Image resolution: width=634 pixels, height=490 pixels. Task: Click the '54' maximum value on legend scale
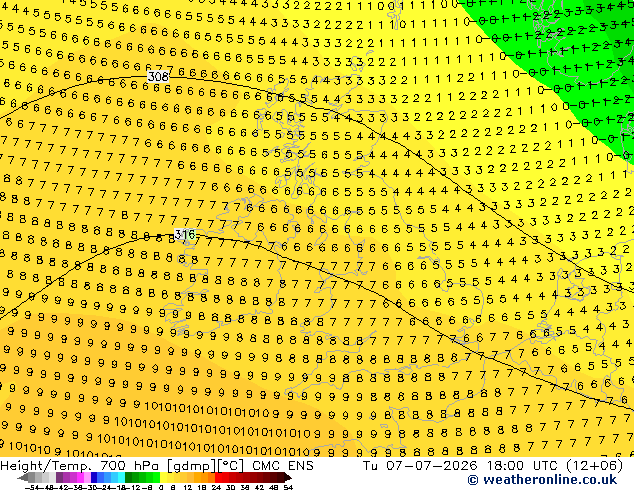[x=288, y=487]
